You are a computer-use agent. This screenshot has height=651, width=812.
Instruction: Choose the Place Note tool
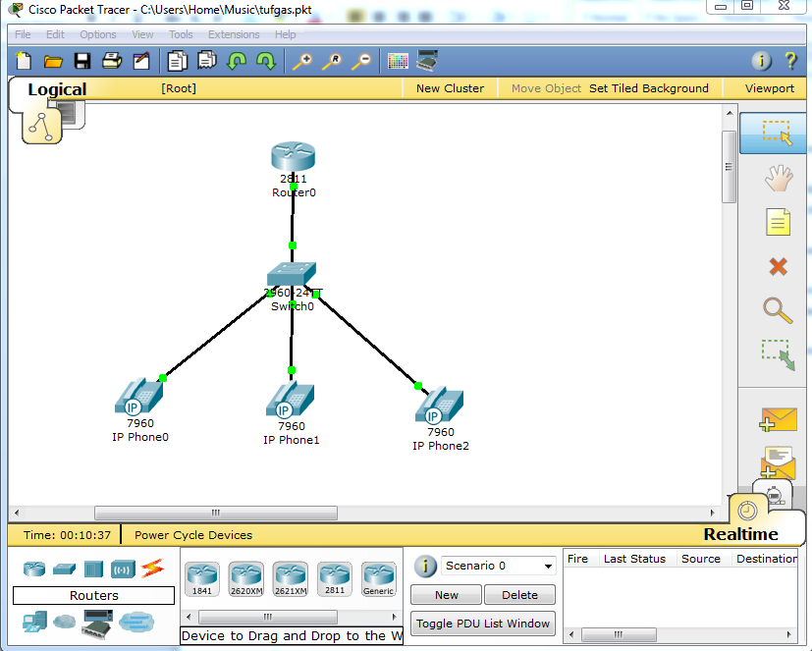pos(778,222)
